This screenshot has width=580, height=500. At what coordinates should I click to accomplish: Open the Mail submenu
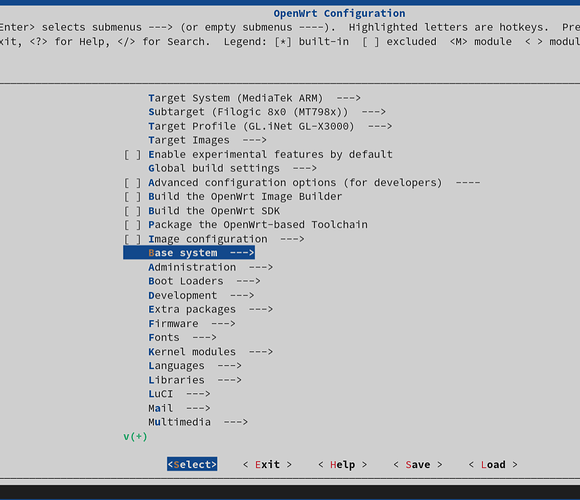pyautogui.click(x=179, y=408)
